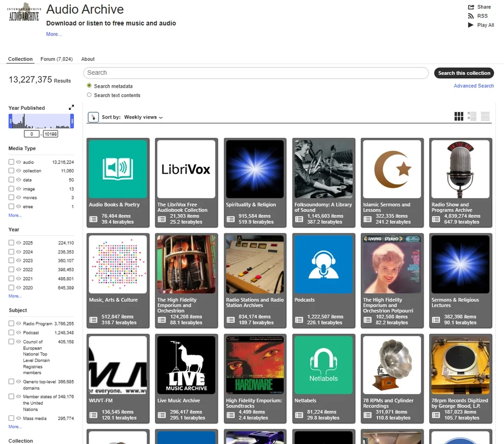Check the image media type checkbox
The image size is (504, 444).
click(11, 189)
